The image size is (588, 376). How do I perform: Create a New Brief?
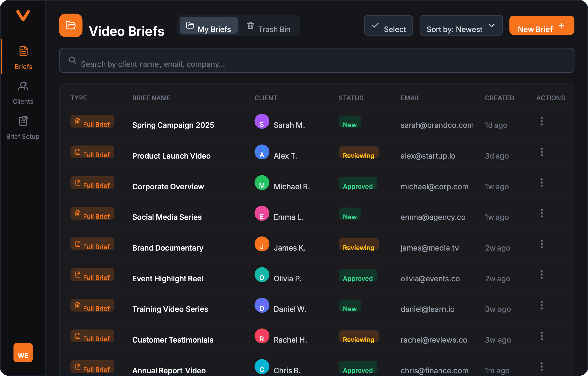[x=541, y=25]
